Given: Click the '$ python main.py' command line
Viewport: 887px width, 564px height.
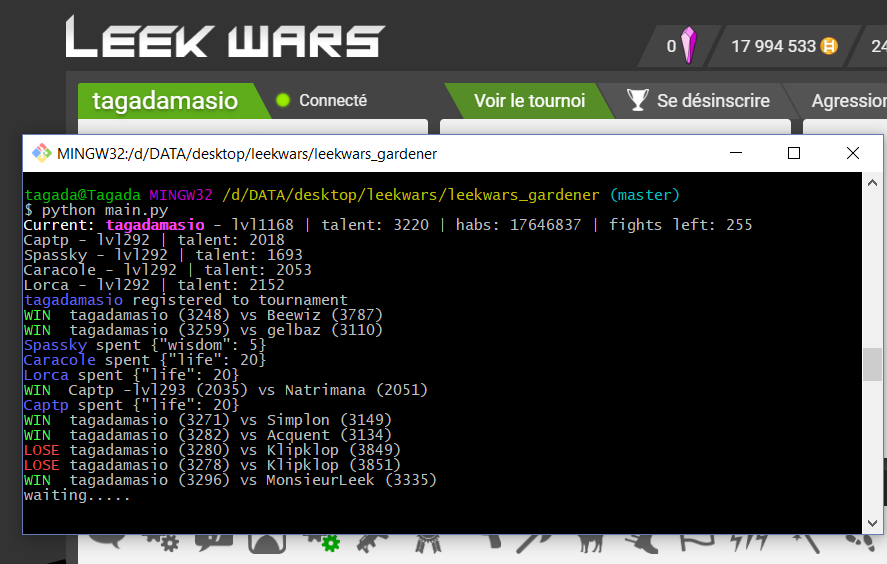Looking at the screenshot, I should click(x=96, y=210).
